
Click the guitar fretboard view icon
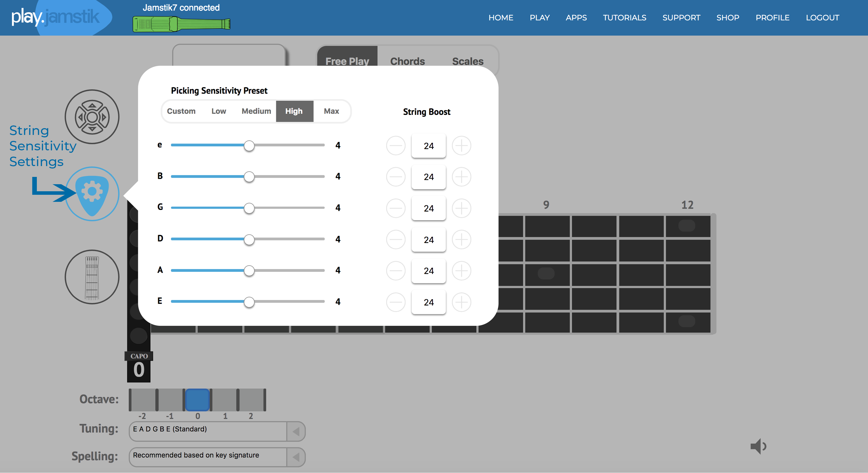(92, 277)
